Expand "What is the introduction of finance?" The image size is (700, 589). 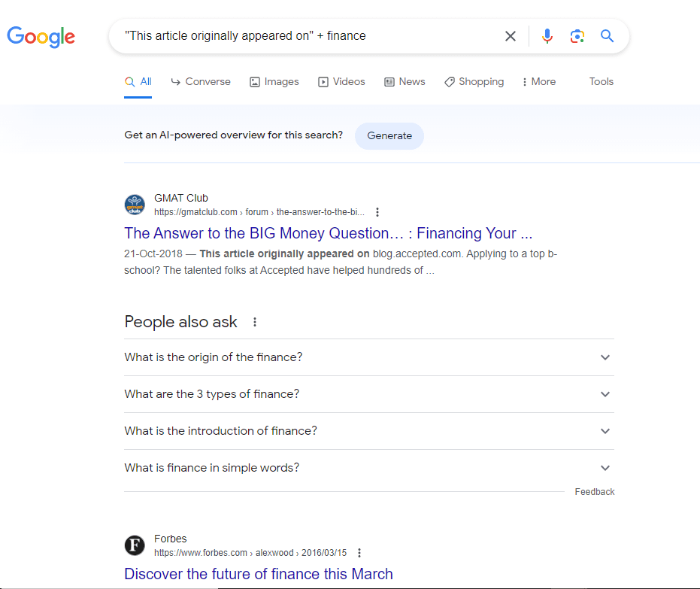click(368, 431)
